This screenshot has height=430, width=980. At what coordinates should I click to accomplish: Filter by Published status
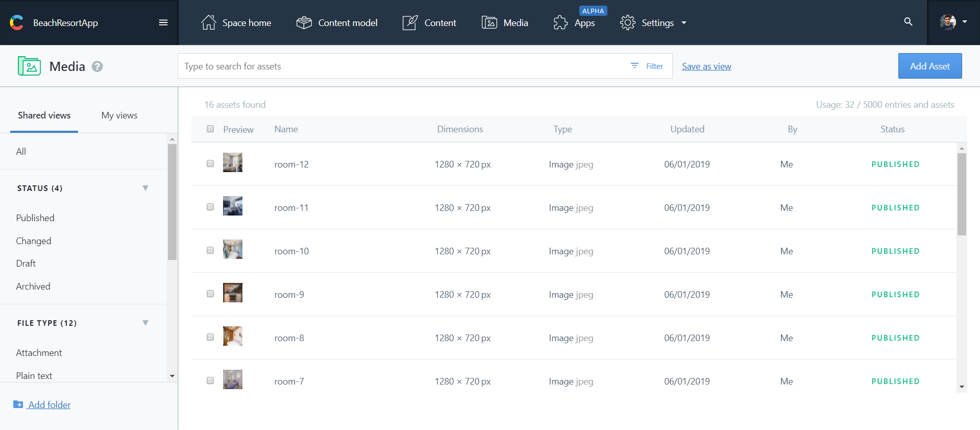coord(35,218)
